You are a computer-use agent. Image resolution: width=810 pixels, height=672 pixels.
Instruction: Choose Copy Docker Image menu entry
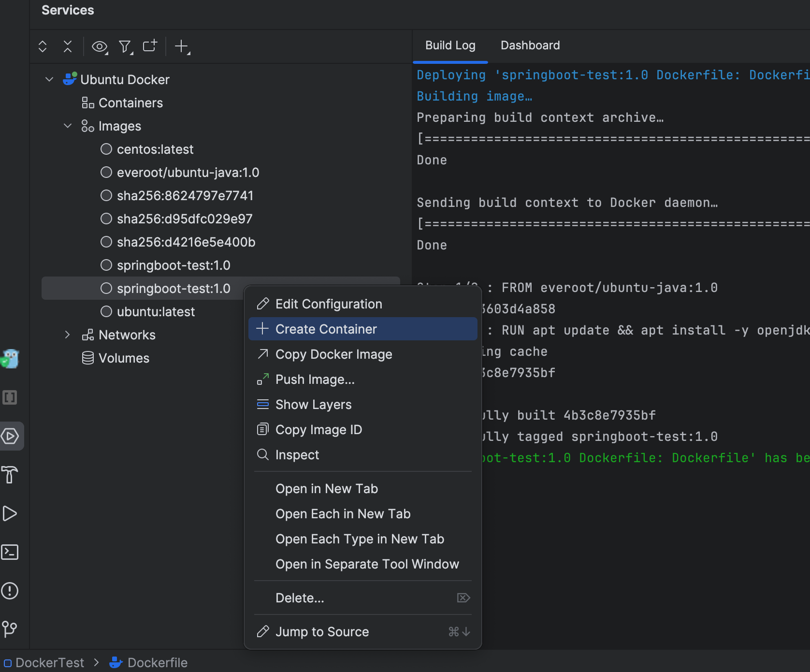click(362, 354)
